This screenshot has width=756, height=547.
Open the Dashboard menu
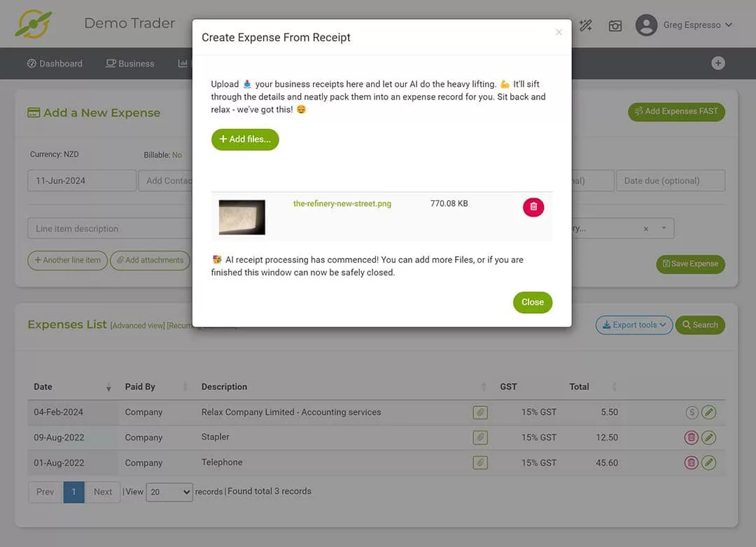point(55,63)
